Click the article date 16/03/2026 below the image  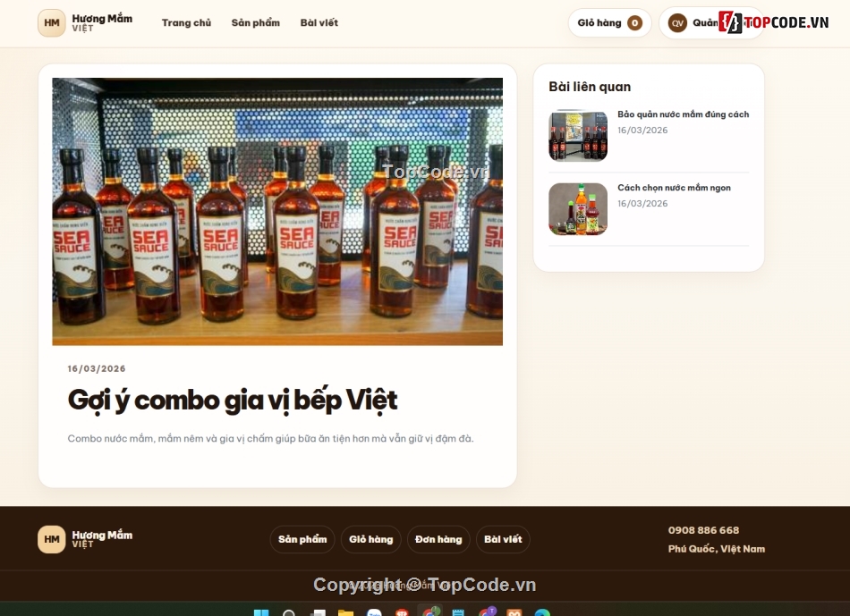click(97, 368)
